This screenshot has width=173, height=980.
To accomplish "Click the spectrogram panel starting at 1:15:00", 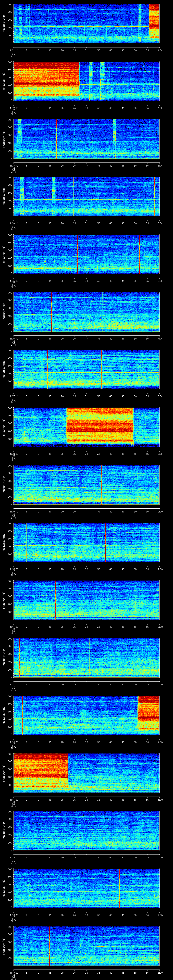I will point(87,830).
